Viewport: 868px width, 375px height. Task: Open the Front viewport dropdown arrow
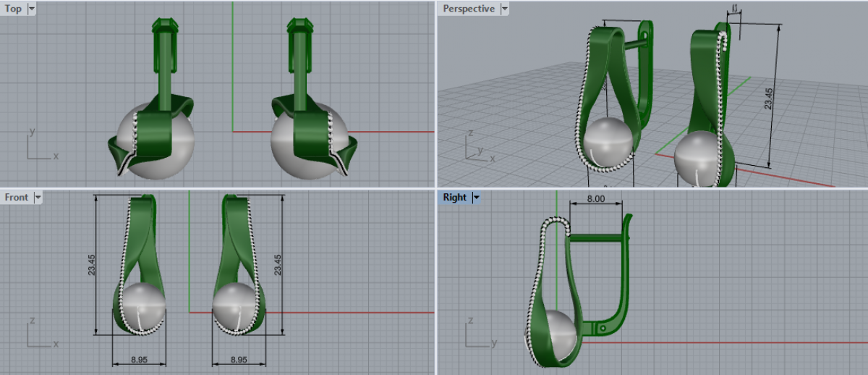[x=38, y=197]
